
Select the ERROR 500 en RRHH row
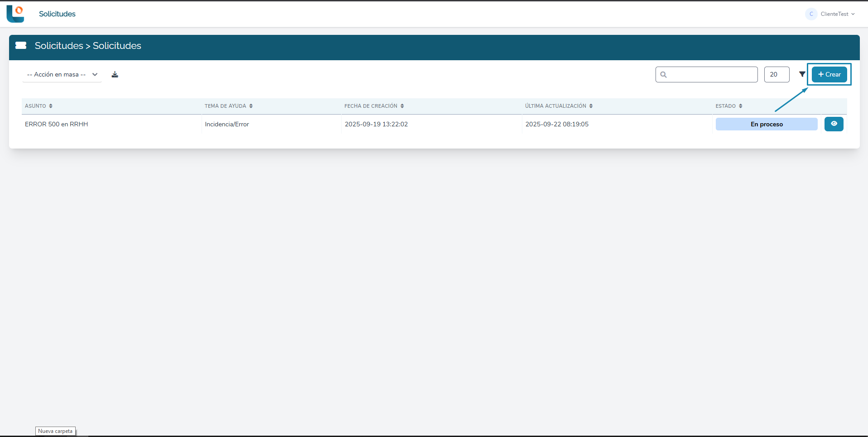coord(57,124)
